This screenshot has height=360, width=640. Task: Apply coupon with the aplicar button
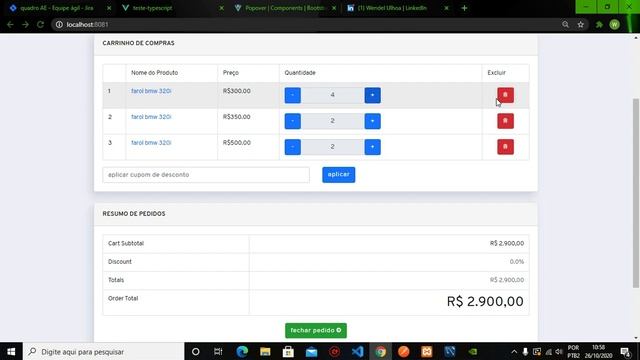tap(338, 175)
